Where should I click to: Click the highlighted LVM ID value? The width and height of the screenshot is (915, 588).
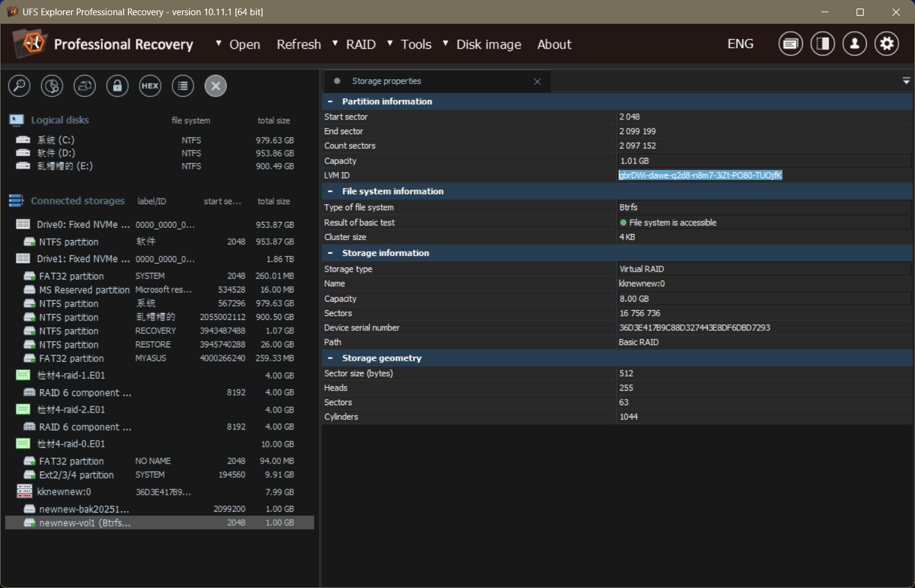click(700, 175)
